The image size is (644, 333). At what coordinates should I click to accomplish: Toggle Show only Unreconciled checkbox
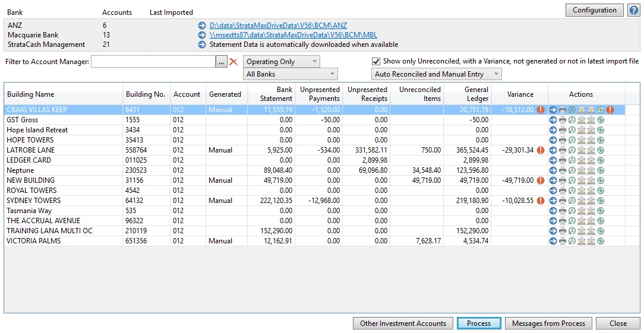pos(376,62)
